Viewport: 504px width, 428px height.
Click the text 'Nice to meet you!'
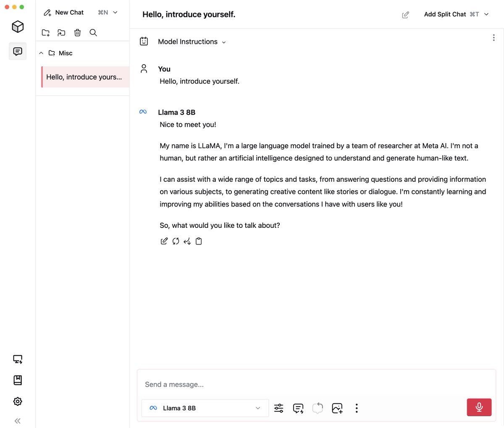188,125
